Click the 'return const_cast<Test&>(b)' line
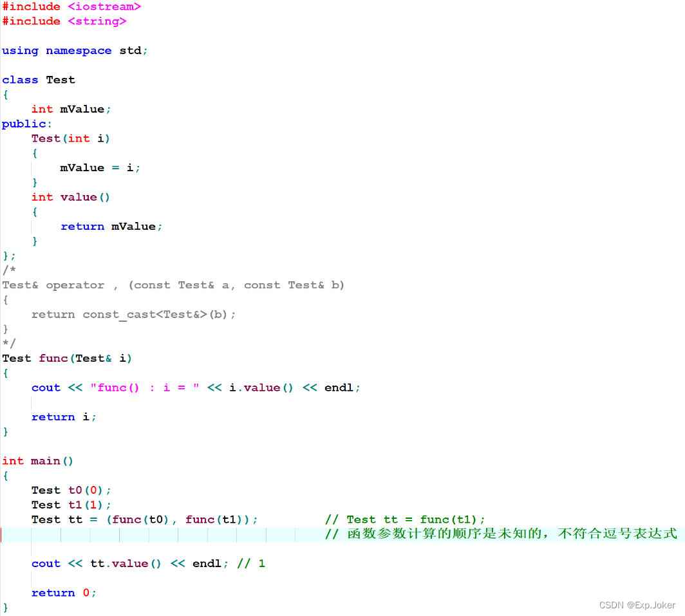The width and height of the screenshot is (685, 616). tap(133, 314)
